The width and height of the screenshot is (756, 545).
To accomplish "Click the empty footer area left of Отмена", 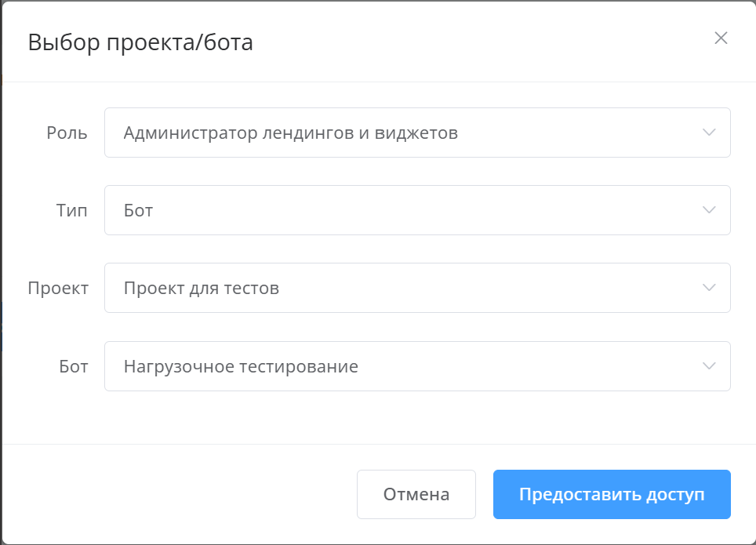I will pos(180,494).
